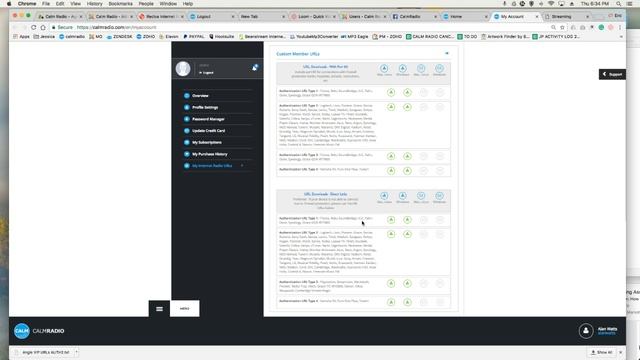Click the hamburger menu icon beside MENU

coord(159,309)
